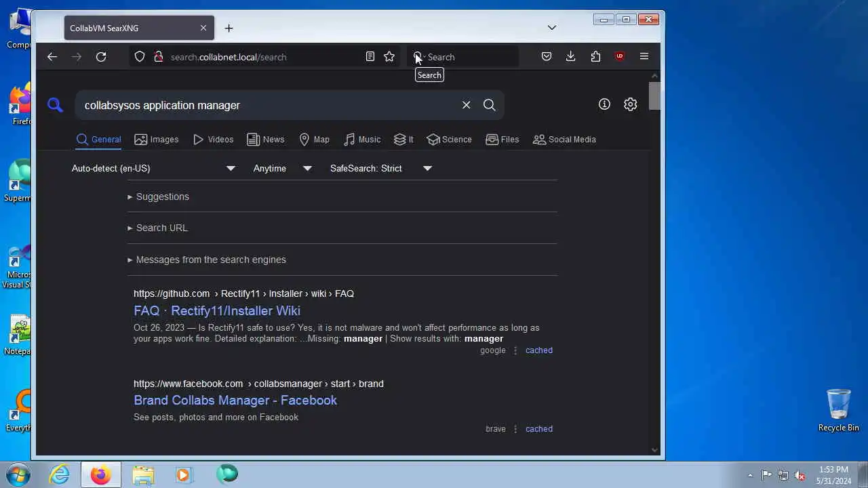This screenshot has height=488, width=868.
Task: Bookmark this page with the star
Action: [x=389, y=57]
